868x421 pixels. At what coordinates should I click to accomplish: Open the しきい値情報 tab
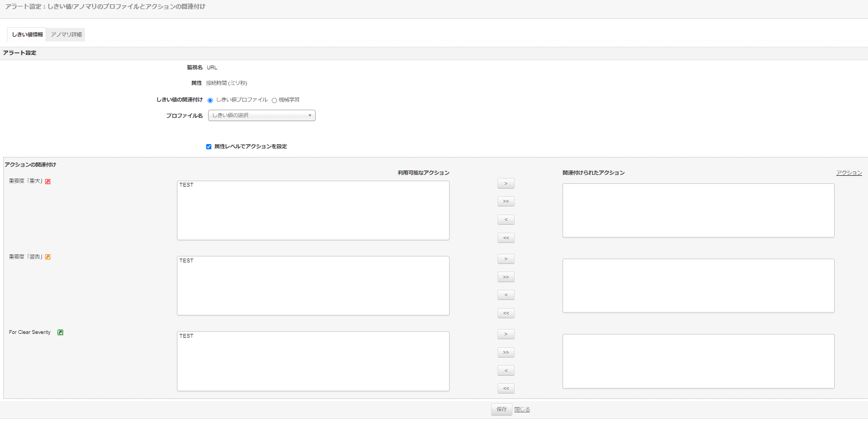[x=27, y=35]
